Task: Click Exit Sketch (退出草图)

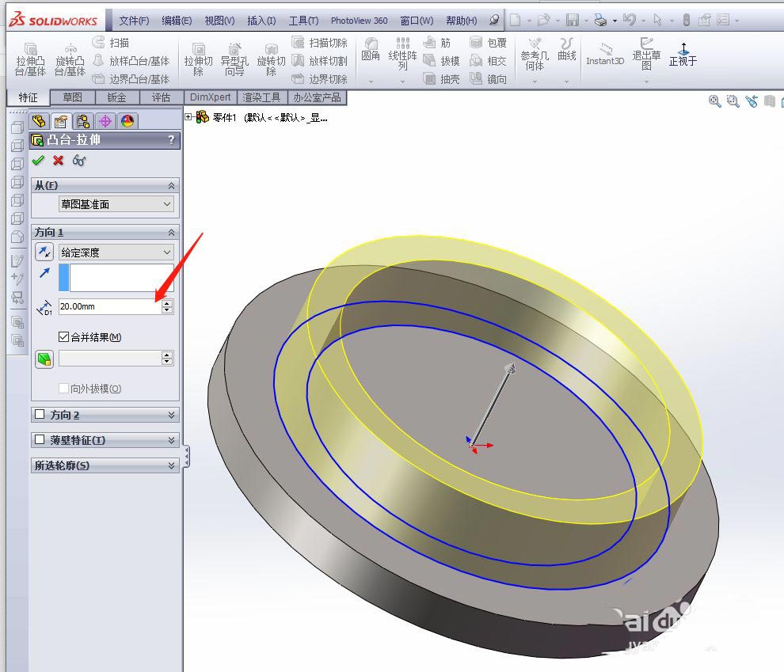Action: pos(646,54)
